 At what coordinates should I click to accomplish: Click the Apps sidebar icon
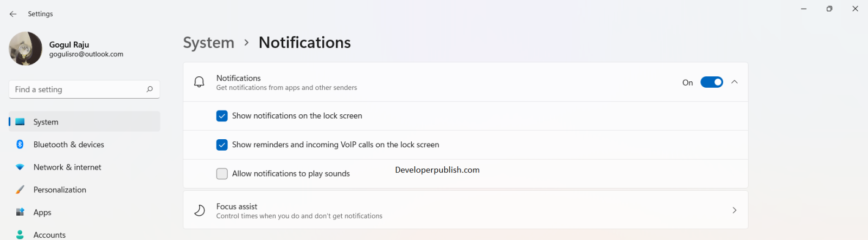point(20,212)
